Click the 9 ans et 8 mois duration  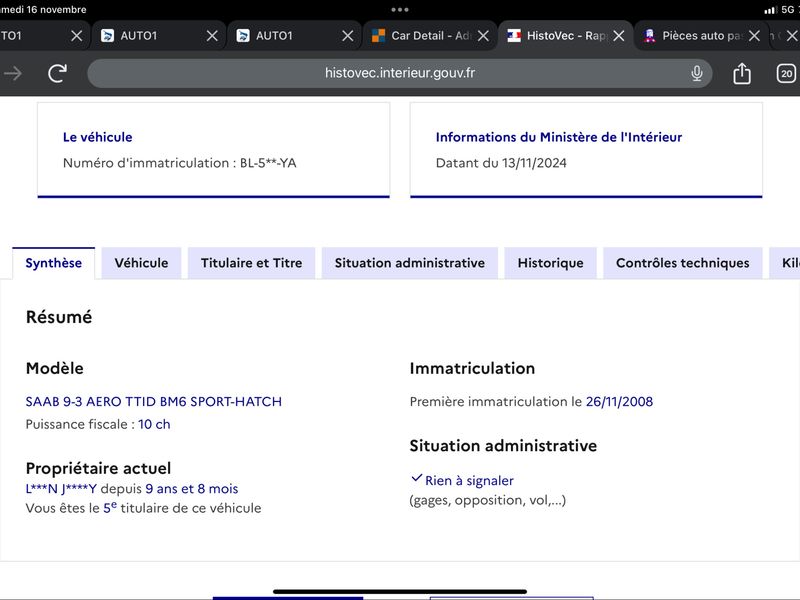click(192, 489)
